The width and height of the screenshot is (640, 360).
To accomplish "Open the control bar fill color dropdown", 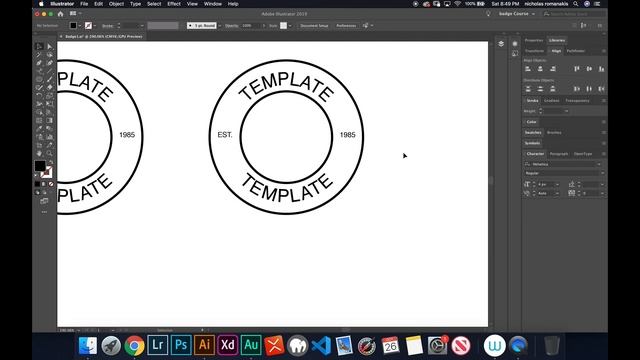I will [80, 26].
